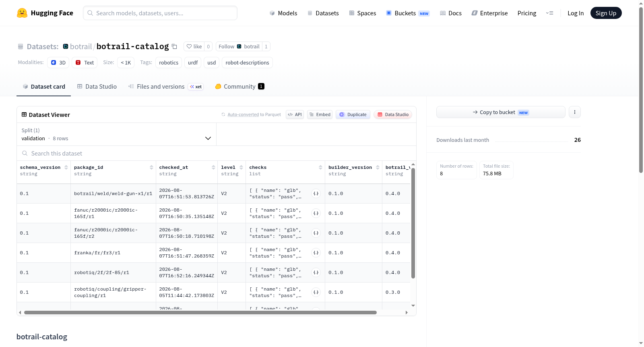Viewport: 644px width, 347px height.
Task: Filter by the Text modality tag
Action: coord(85,62)
